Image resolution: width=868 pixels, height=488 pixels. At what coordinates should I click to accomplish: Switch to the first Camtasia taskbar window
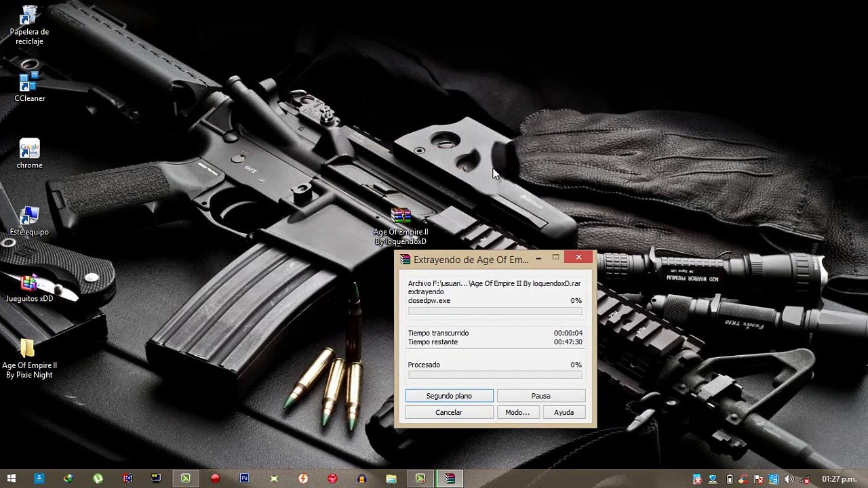[x=186, y=479]
